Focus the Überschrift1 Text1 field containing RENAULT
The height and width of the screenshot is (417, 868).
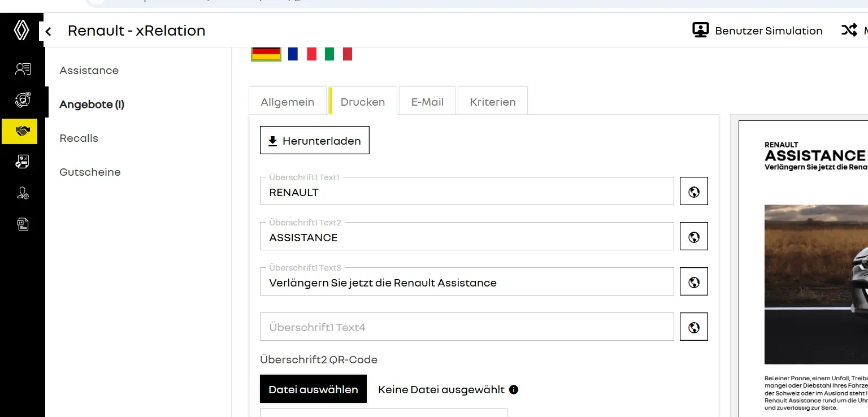(x=467, y=191)
